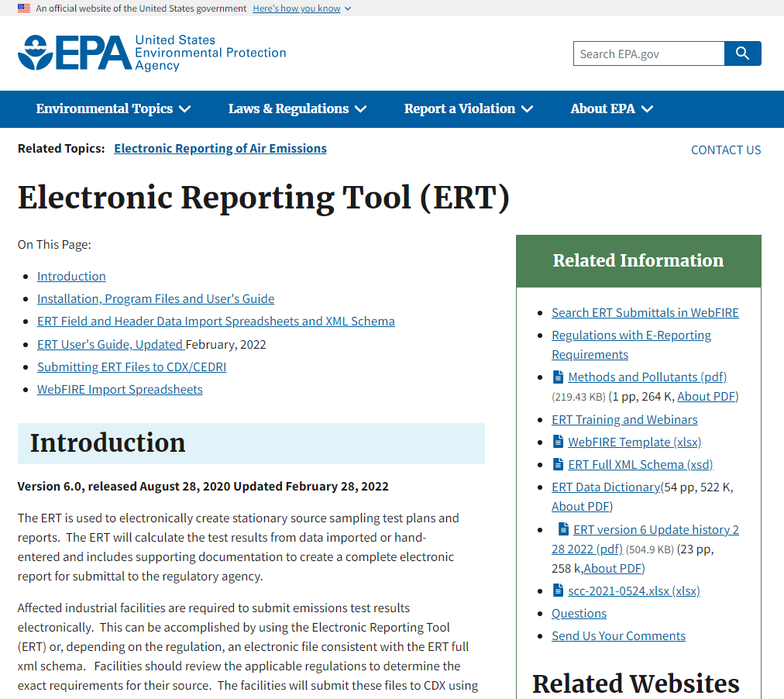
Task: Click file icon next to WebFIRE Template
Action: tap(558, 442)
